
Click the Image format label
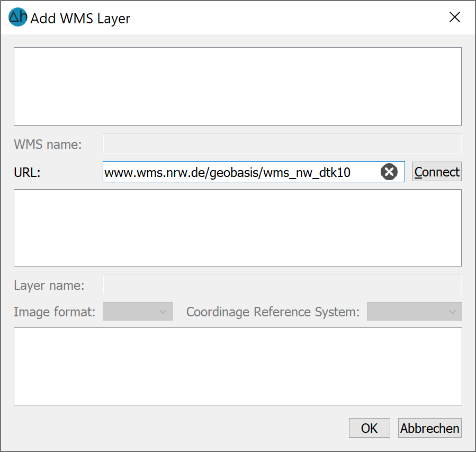click(55, 312)
